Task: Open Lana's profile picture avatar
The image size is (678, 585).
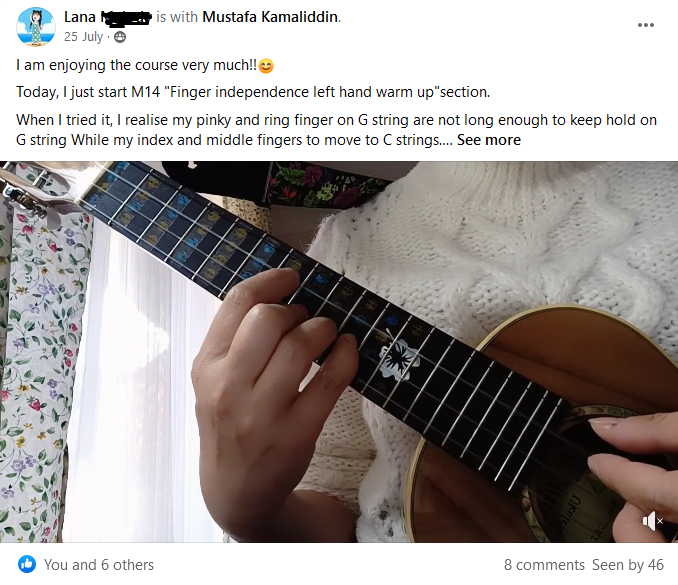Action: 36,27
